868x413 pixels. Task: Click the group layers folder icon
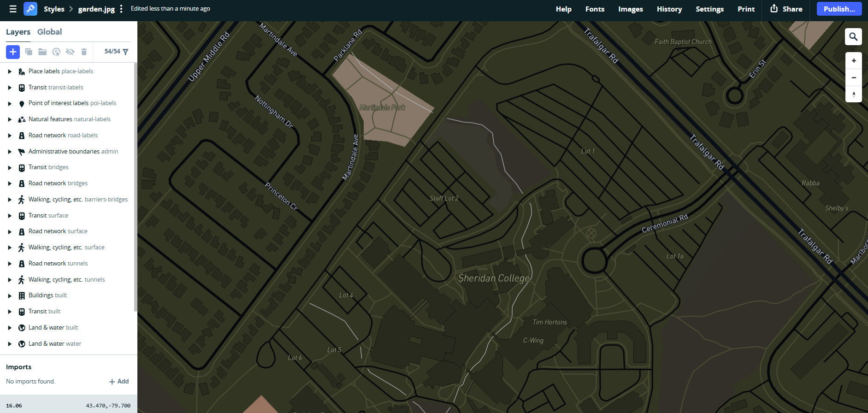(42, 52)
